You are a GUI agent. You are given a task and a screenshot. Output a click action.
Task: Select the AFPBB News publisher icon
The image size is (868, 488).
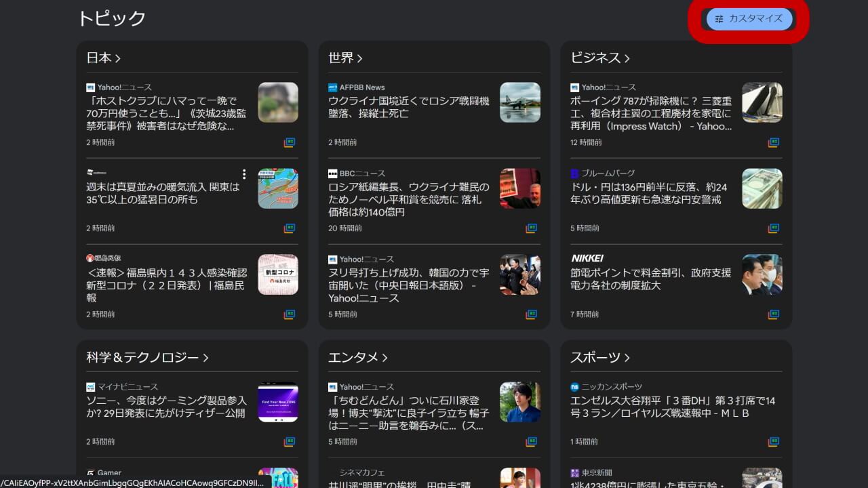coord(332,87)
